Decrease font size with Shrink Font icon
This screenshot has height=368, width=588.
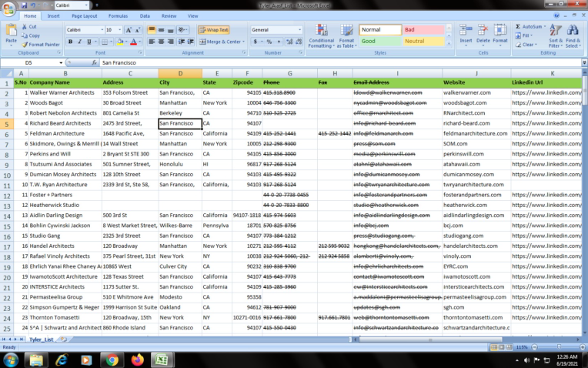(138, 30)
